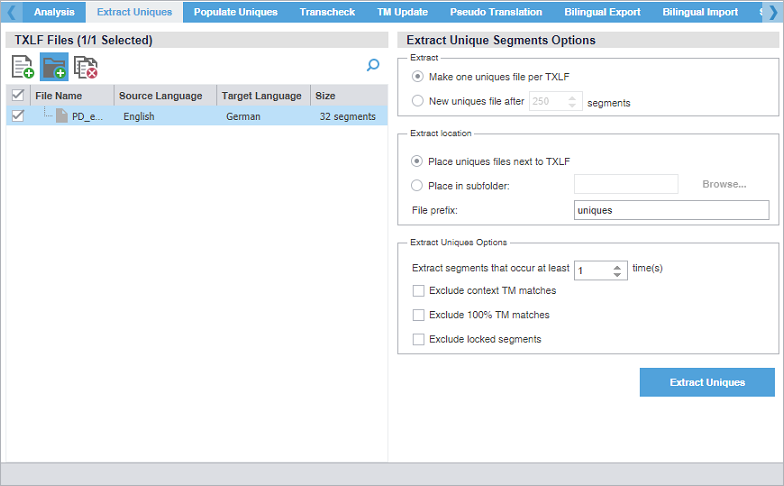Select New uniques file after radio option
This screenshot has width=784, height=486.
[x=418, y=101]
